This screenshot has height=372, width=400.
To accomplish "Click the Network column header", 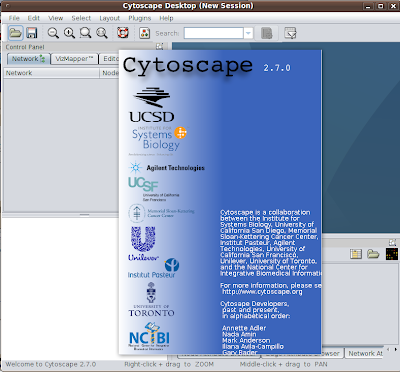I will point(51,73).
